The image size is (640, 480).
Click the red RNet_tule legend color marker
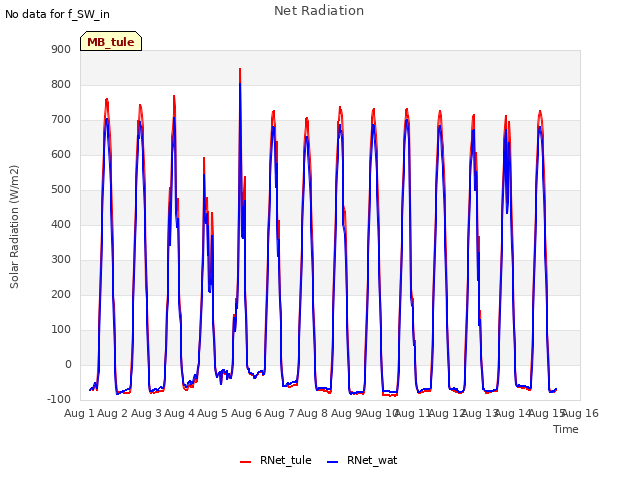pyautogui.click(x=245, y=462)
